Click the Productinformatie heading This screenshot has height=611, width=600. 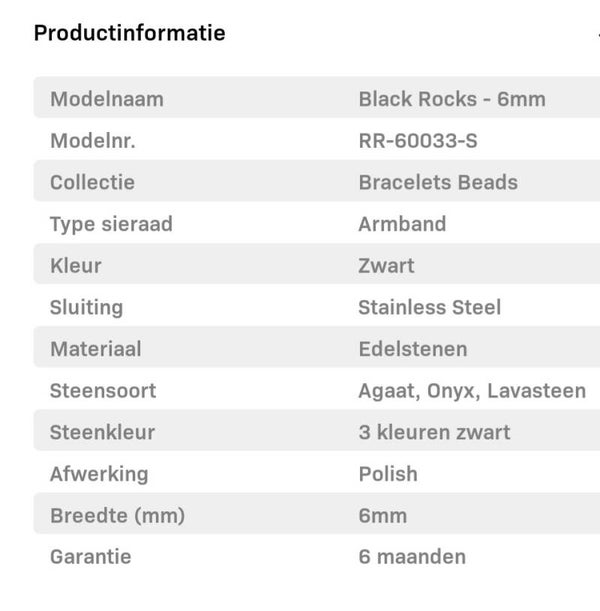130,33
